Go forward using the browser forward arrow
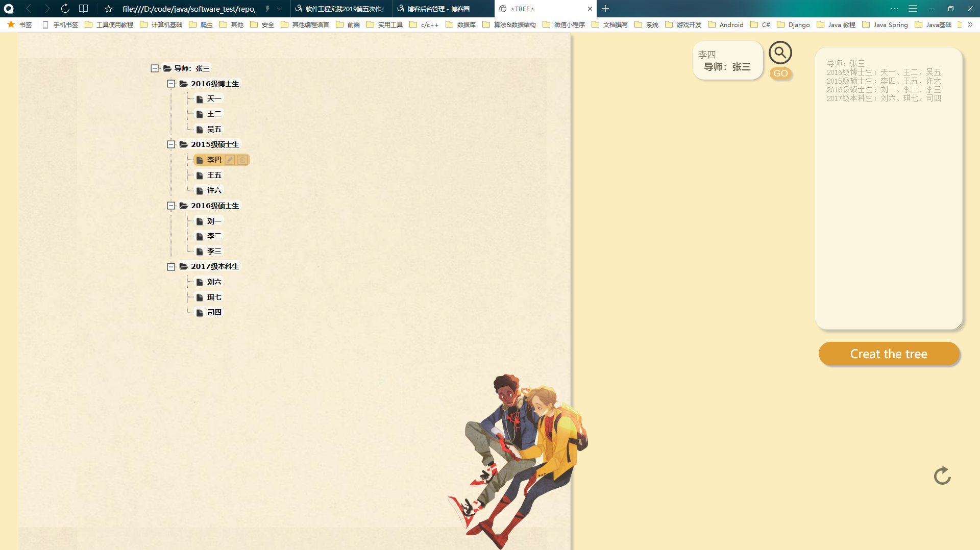 [47, 9]
